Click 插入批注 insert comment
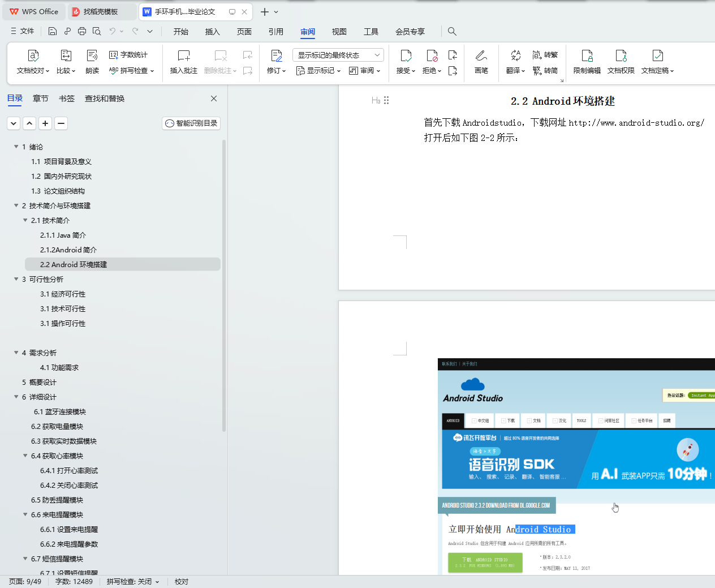Image resolution: width=715 pixels, height=588 pixels. (x=184, y=62)
